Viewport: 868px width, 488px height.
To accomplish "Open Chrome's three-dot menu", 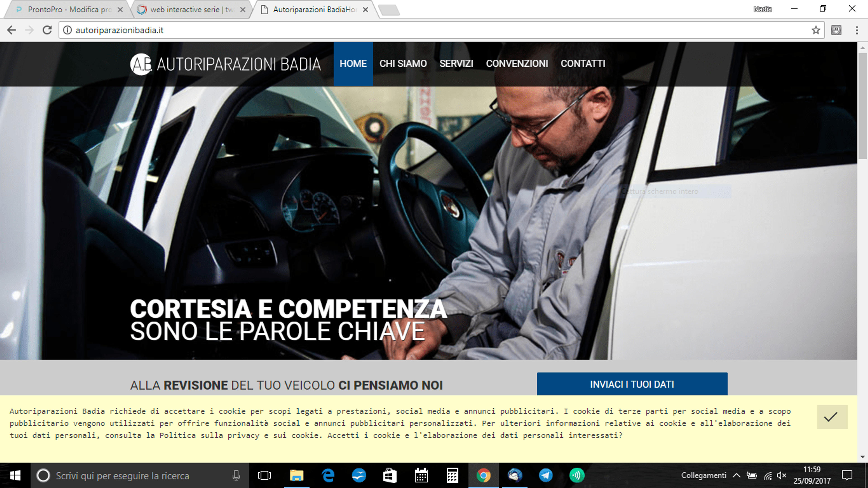I will click(x=856, y=30).
